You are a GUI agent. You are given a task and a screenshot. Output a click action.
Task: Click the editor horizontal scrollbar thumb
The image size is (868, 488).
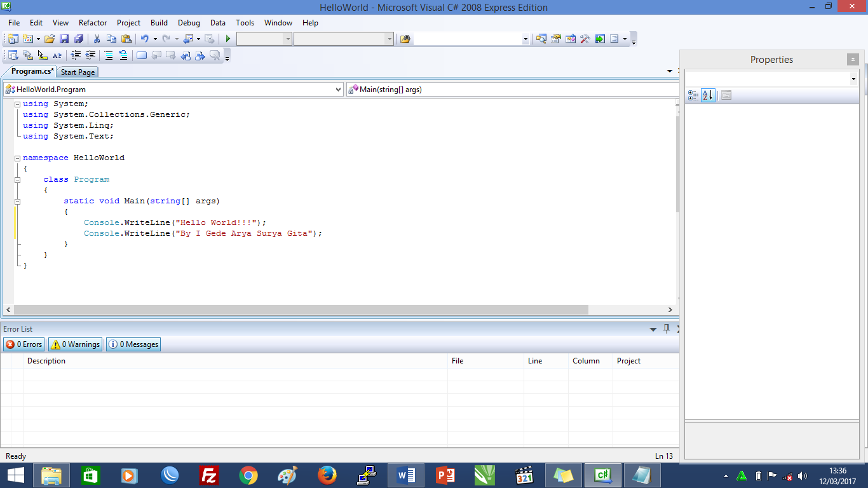301,310
